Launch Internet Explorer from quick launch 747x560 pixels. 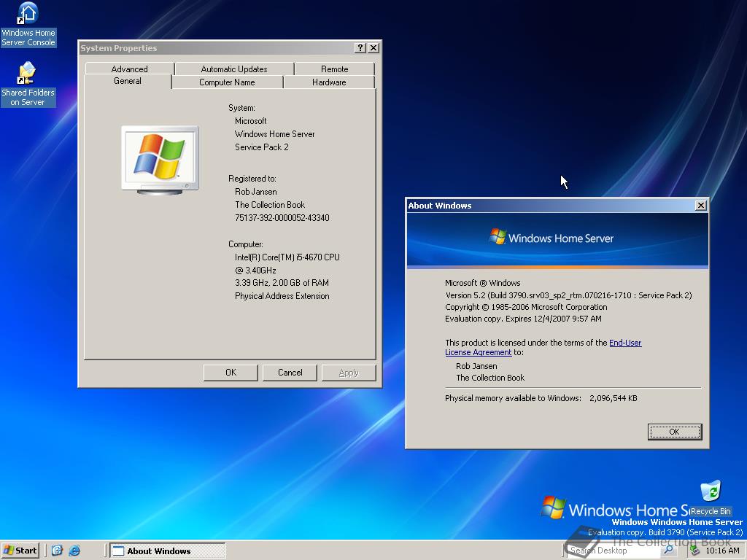click(x=74, y=551)
